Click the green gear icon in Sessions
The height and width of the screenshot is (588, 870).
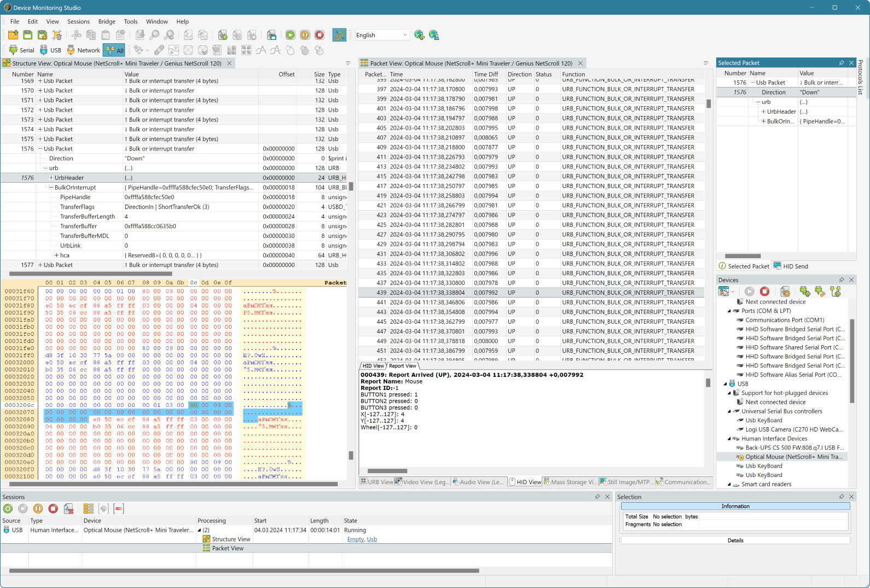[8, 509]
